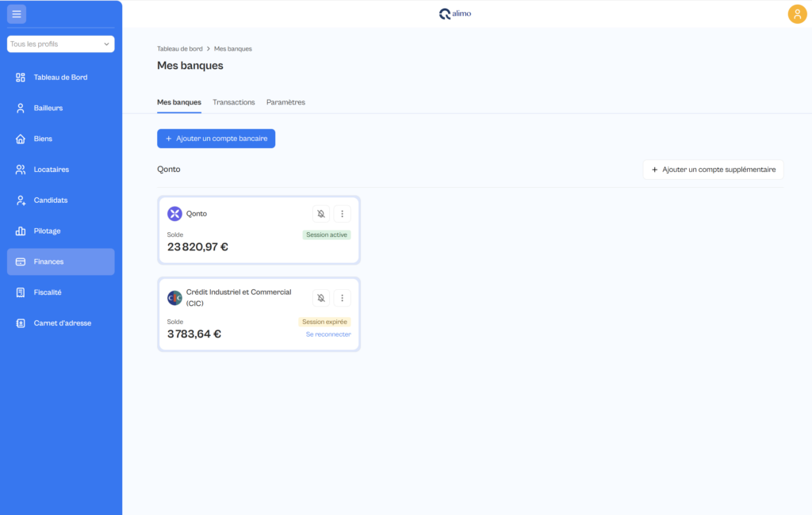
Task: Click the orange user avatar icon
Action: pos(797,14)
